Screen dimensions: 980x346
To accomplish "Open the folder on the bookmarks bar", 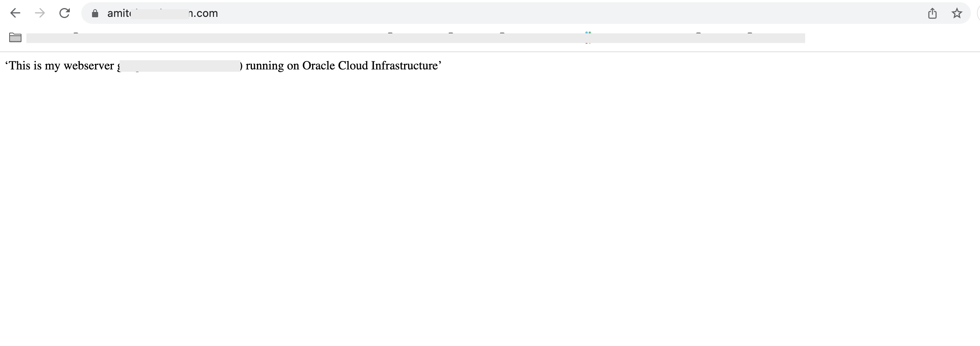I will (x=15, y=38).
